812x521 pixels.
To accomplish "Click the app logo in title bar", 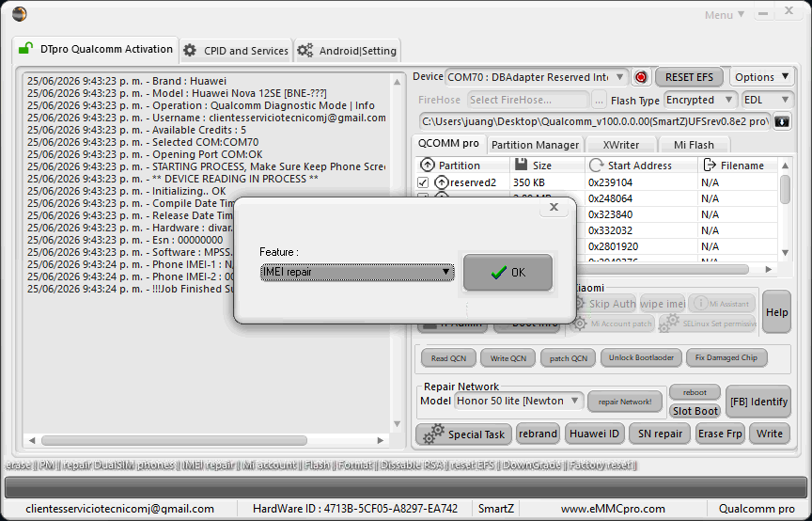I will [19, 14].
